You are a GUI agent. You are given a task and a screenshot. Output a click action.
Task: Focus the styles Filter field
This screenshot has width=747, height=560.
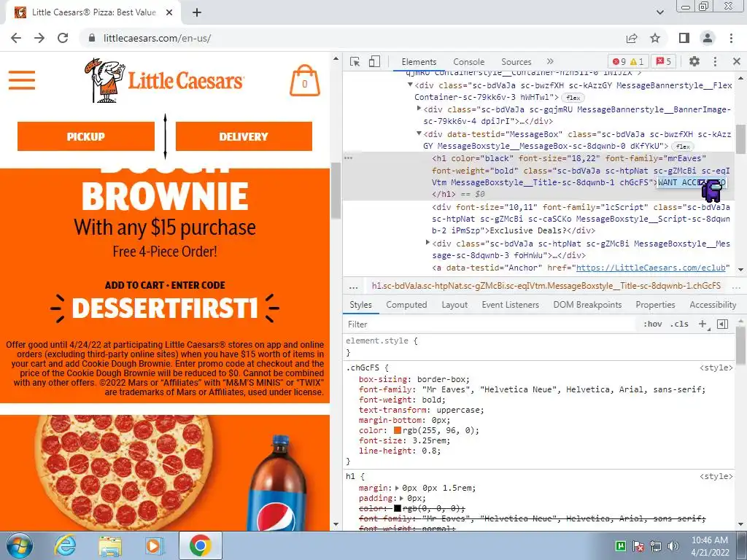(491, 324)
